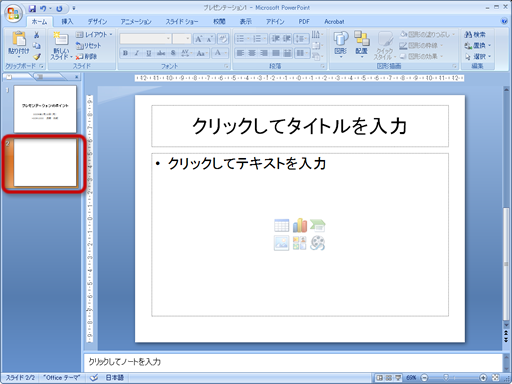Undo the last action
This screenshot has width=512, height=384.
pyautogui.click(x=43, y=8)
